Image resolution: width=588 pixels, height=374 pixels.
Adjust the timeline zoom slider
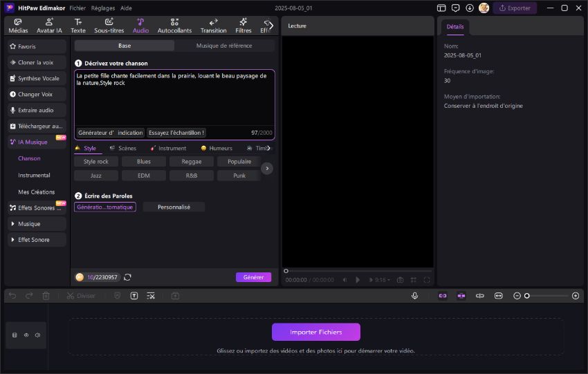tap(546, 296)
